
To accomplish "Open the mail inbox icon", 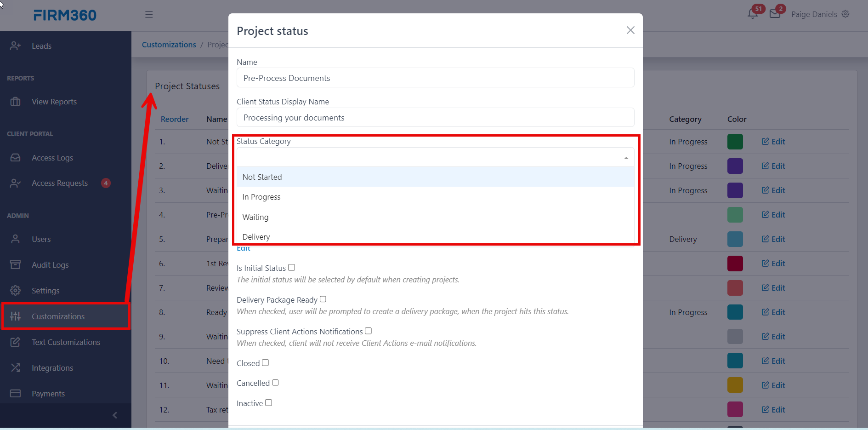I will (x=775, y=14).
